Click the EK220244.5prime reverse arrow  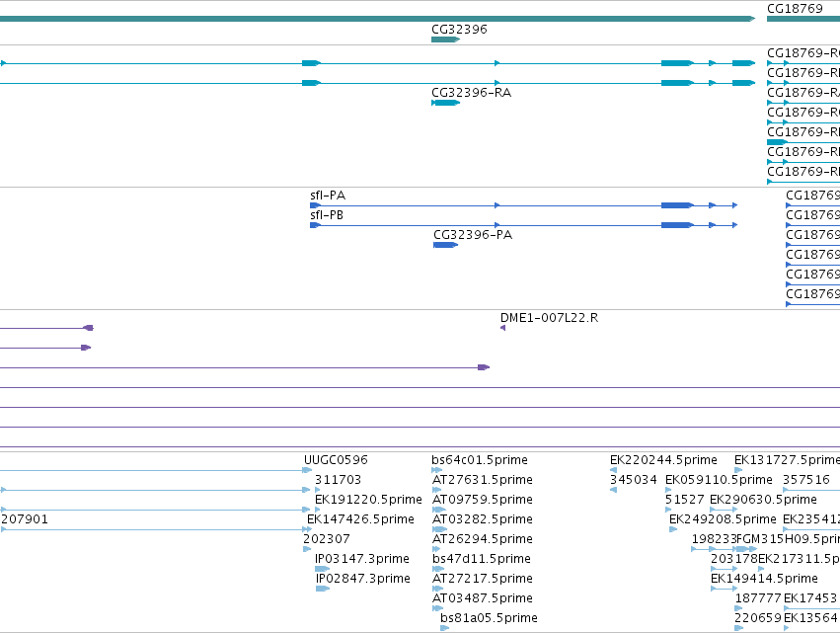point(613,470)
